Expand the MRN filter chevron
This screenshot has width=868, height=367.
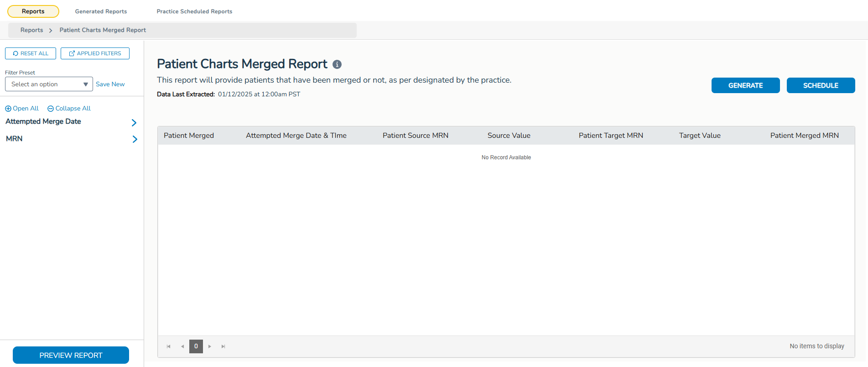pos(135,139)
